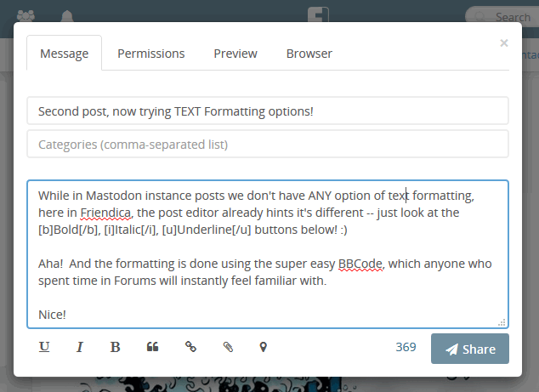The height and width of the screenshot is (392, 539).
Task: Insert a link with the chain icon
Action: click(190, 347)
